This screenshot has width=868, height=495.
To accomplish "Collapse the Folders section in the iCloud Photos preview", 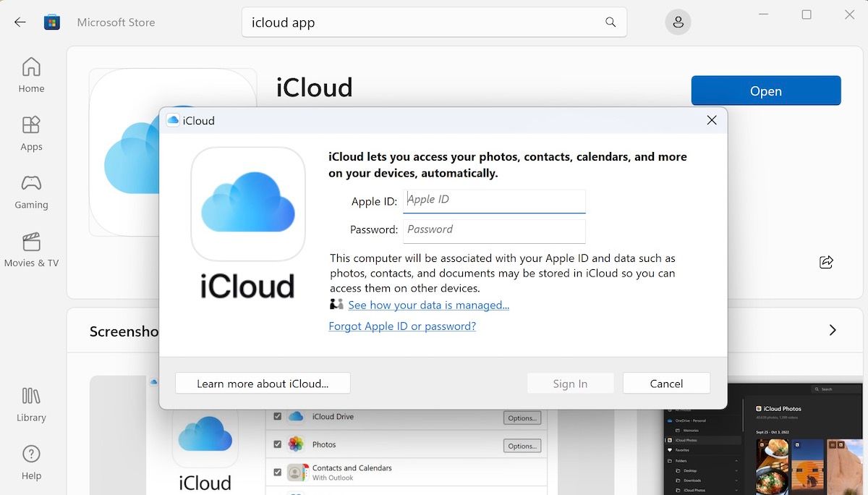I will [736, 461].
